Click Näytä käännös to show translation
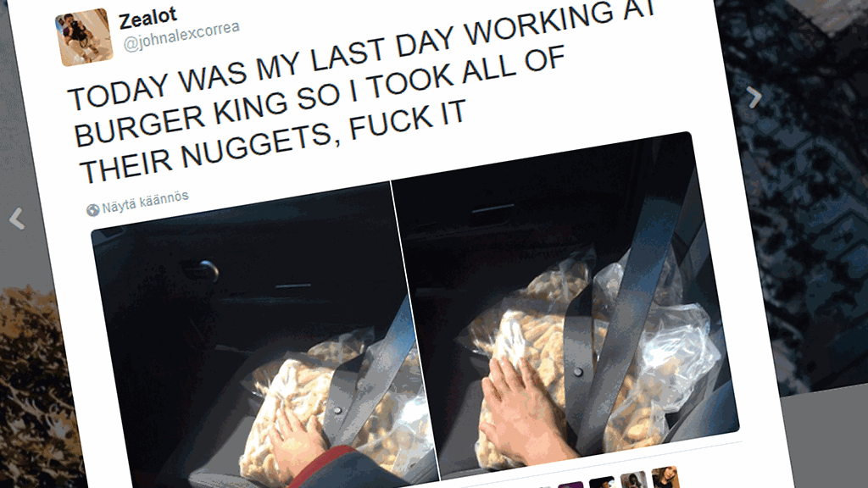 coord(145,202)
